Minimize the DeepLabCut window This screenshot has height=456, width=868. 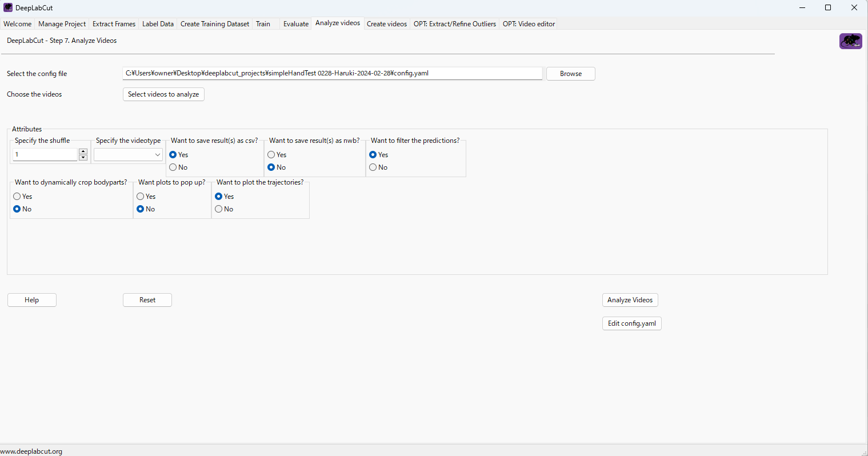802,7
